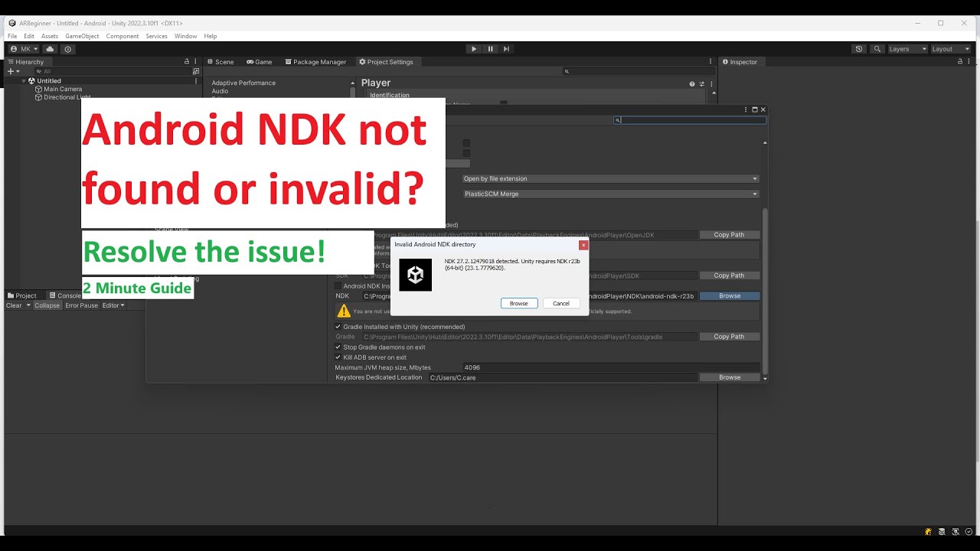This screenshot has height=551, width=980.
Task: Click Browse for Keystores Dedicated Location
Action: pos(730,377)
